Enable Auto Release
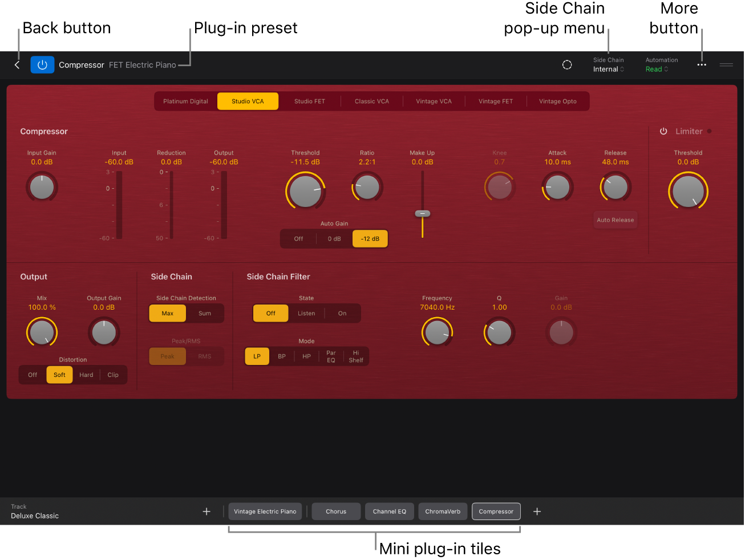This screenshot has height=560, width=745. (x=615, y=220)
